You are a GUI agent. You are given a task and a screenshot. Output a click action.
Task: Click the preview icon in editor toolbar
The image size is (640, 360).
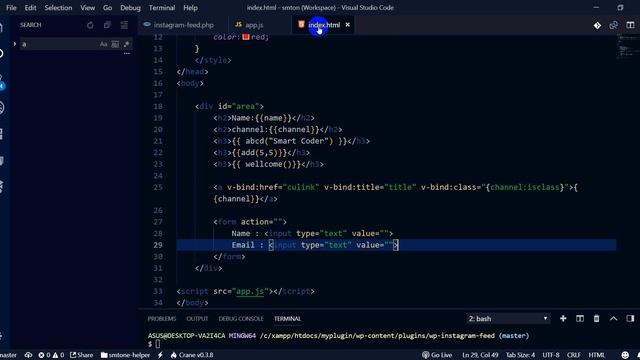[613, 25]
